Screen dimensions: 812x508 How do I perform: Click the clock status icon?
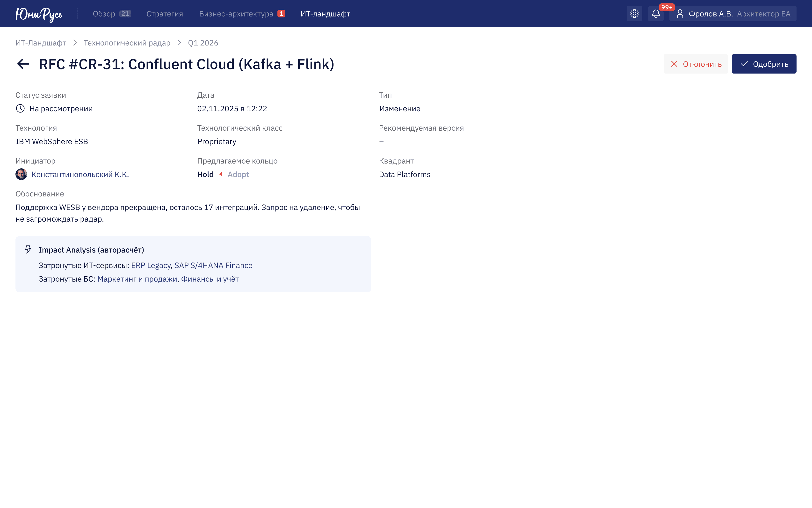point(21,109)
